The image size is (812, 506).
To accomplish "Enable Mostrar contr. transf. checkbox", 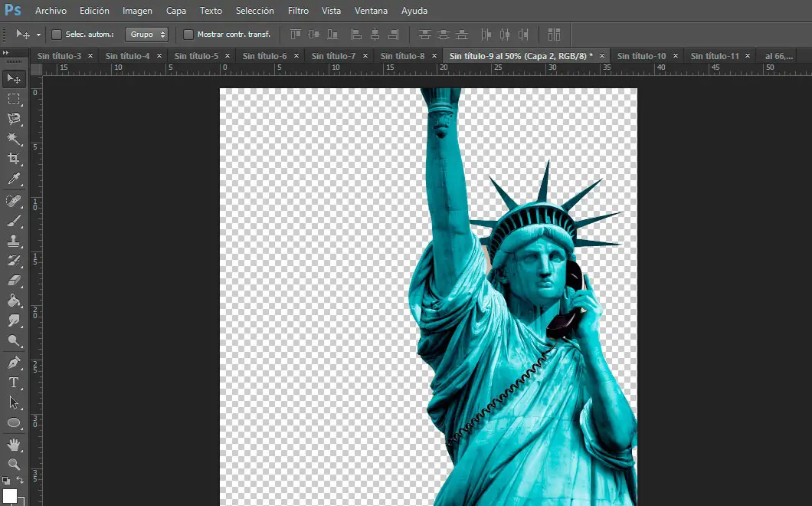I will tap(188, 34).
